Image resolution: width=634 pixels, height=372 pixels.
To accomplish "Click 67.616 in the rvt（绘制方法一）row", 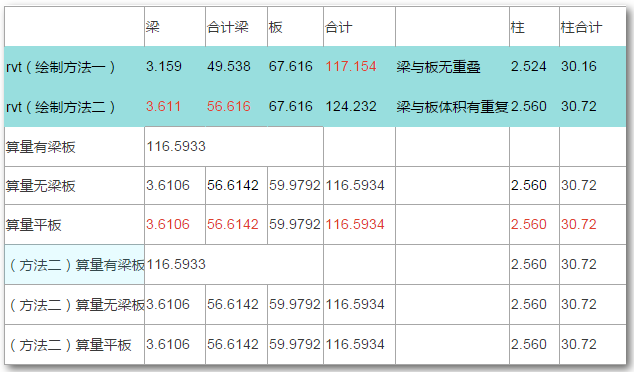I will tap(291, 66).
